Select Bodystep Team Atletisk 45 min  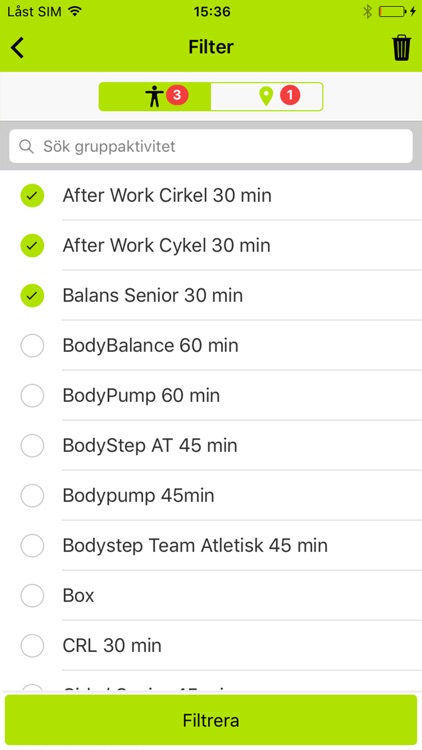tap(32, 545)
